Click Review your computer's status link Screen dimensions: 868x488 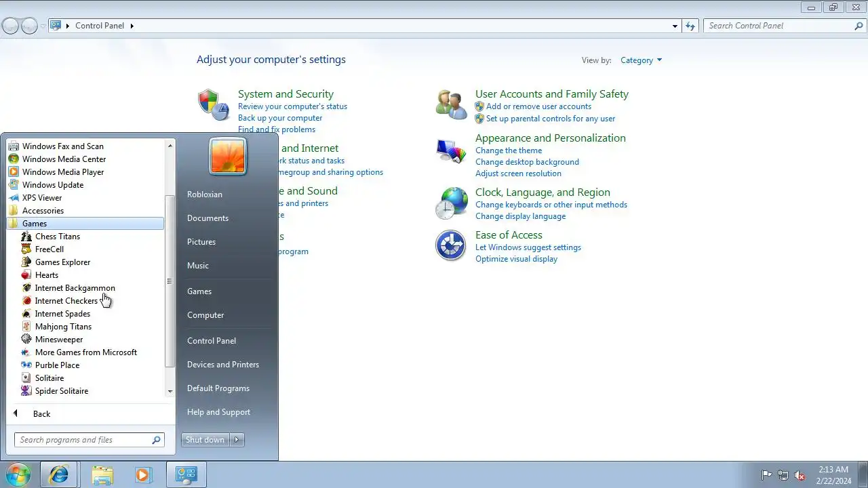pyautogui.click(x=292, y=106)
